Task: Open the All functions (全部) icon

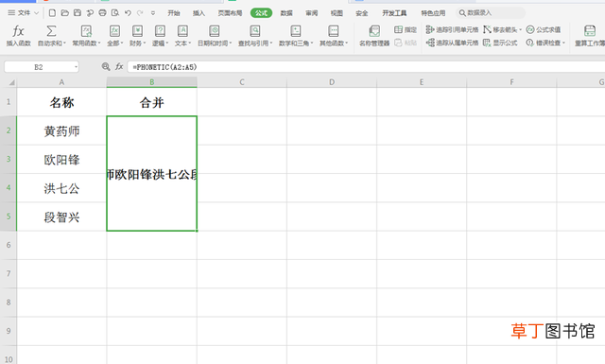Action: pos(114,31)
